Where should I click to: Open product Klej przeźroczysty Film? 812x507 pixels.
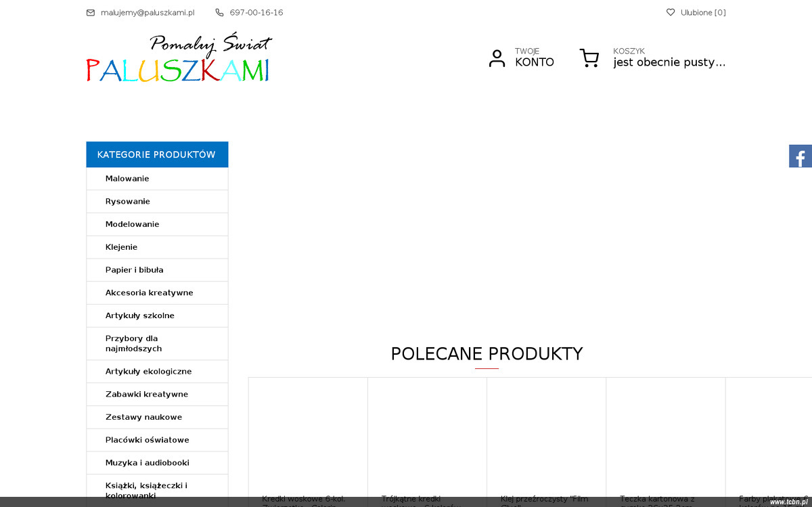click(x=546, y=500)
